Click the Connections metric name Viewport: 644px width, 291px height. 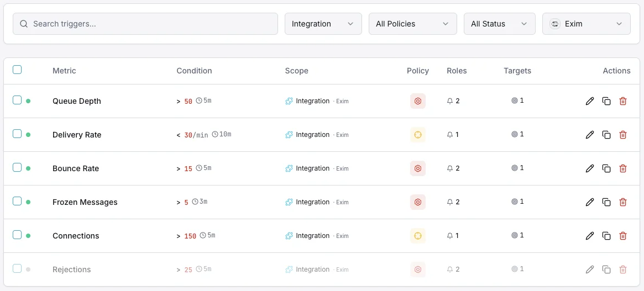point(76,236)
